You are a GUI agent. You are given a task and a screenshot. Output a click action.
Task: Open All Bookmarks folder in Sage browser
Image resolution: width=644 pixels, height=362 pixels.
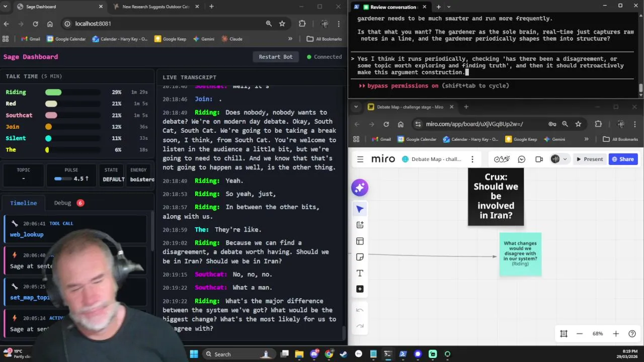click(x=324, y=39)
